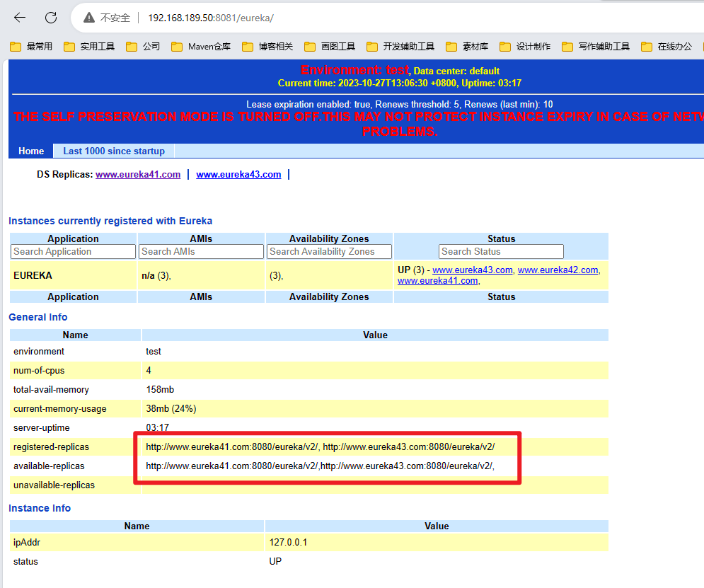Open the 实用工具 bookmark folder
The height and width of the screenshot is (588, 704).
pyautogui.click(x=89, y=46)
